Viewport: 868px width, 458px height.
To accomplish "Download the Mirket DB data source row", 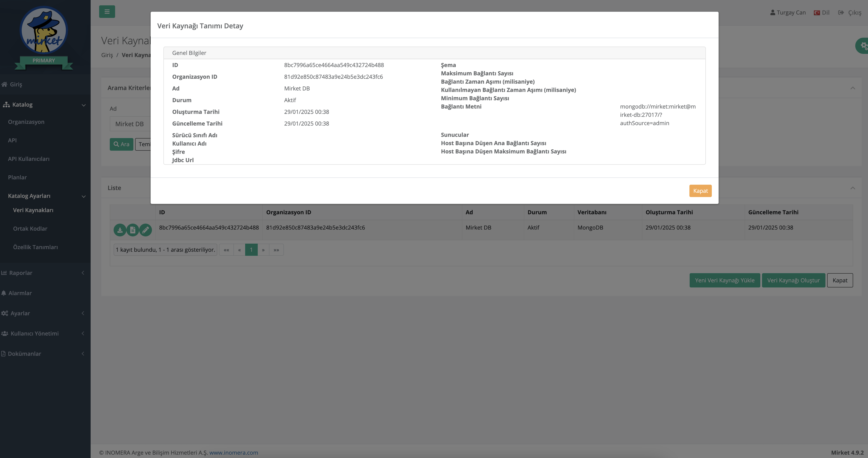I will click(120, 230).
